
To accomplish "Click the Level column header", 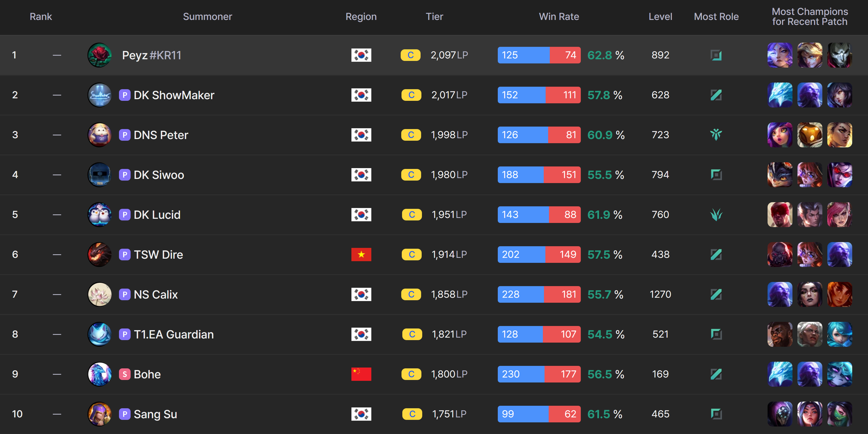I will click(660, 17).
